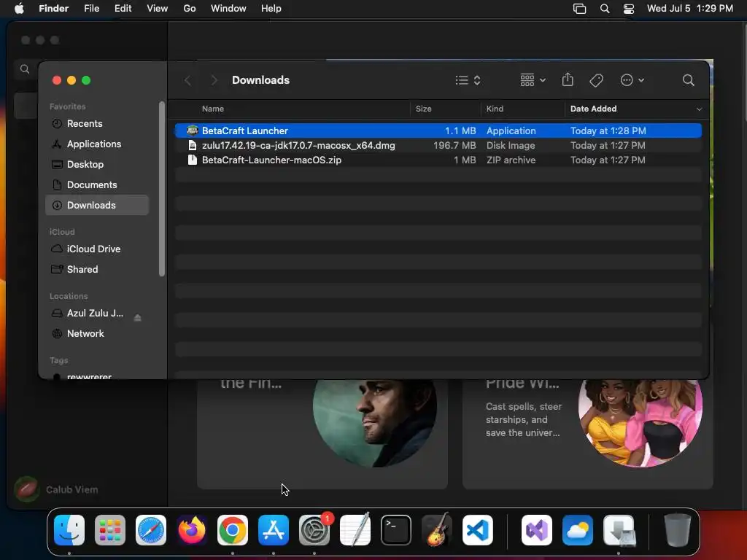747x560 pixels.
Task: Open the man portrait App Store card
Action: point(322,434)
